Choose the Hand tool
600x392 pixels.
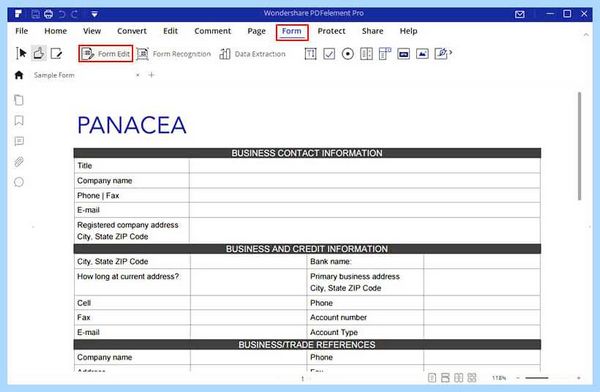pyautogui.click(x=38, y=53)
